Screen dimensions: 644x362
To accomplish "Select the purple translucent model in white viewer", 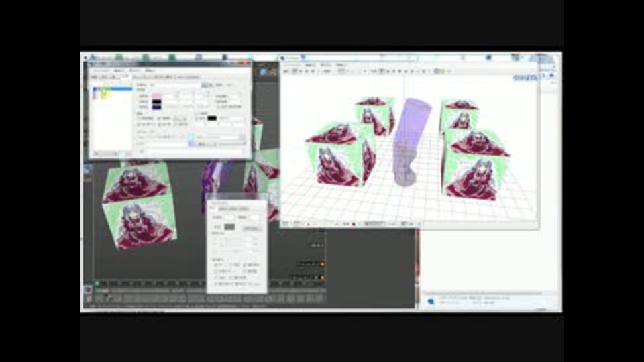I will (410, 141).
